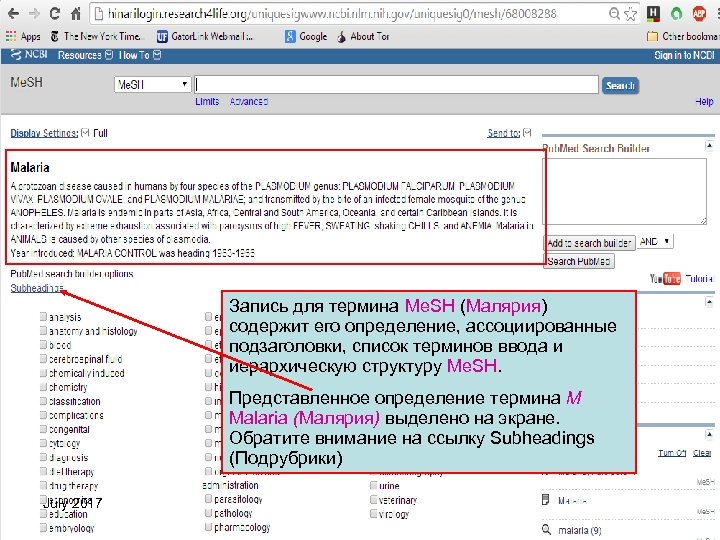Image resolution: width=720 pixels, height=540 pixels.
Task: Go back with the browser back arrow
Action: (x=13, y=14)
